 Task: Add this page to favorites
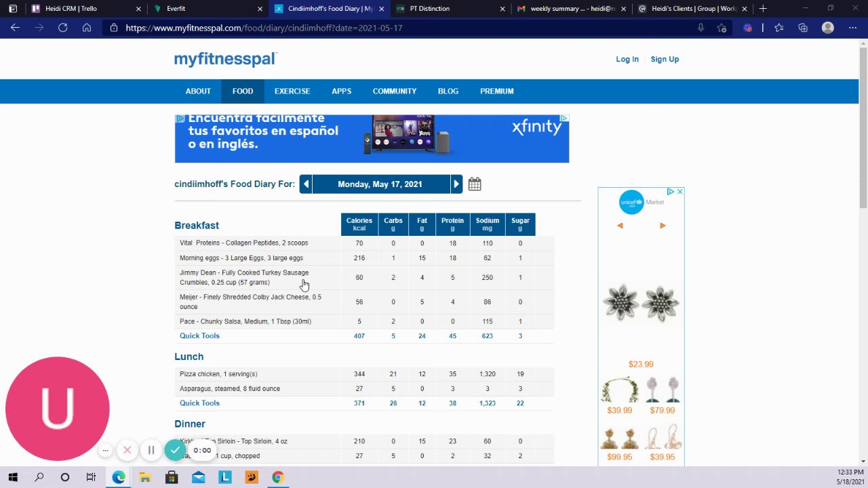[722, 28]
